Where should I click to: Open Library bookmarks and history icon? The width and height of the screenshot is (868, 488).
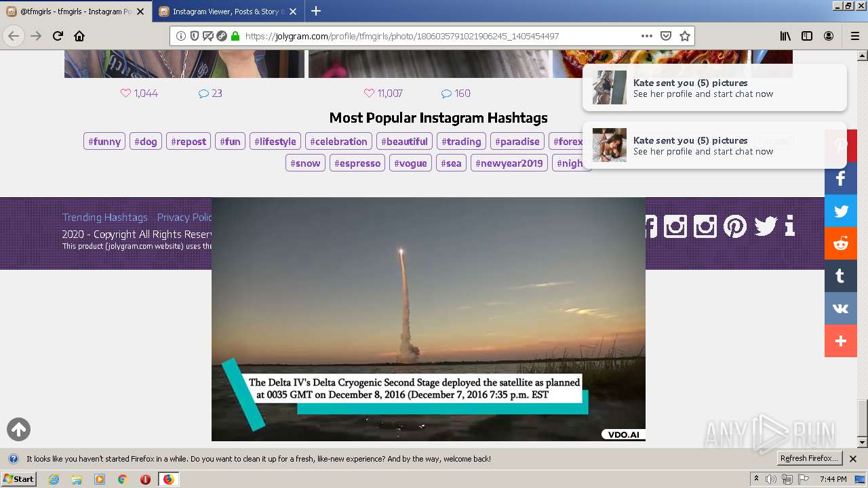click(x=785, y=36)
